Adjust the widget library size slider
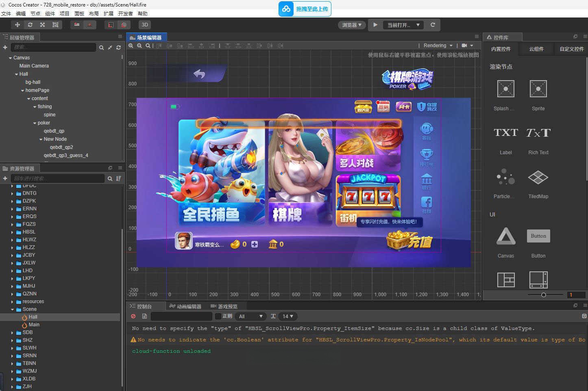The image size is (588, 391). click(543, 295)
